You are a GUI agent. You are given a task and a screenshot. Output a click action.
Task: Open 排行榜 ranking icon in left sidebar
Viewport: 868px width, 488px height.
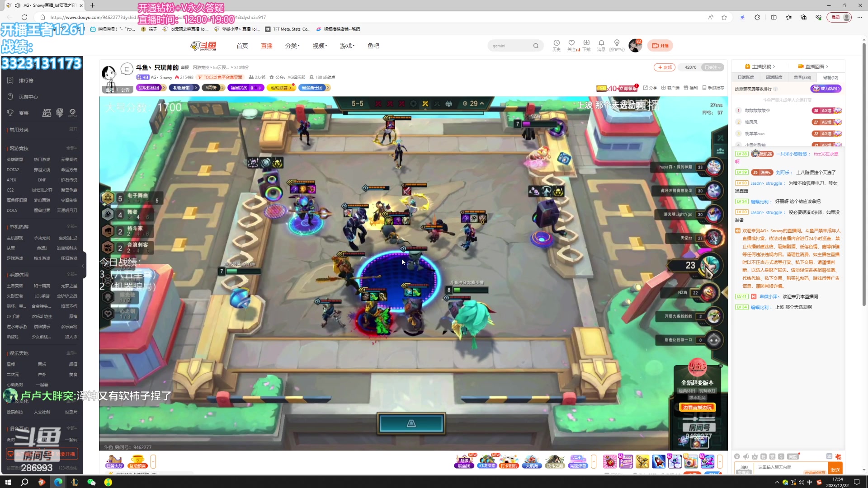click(10, 80)
